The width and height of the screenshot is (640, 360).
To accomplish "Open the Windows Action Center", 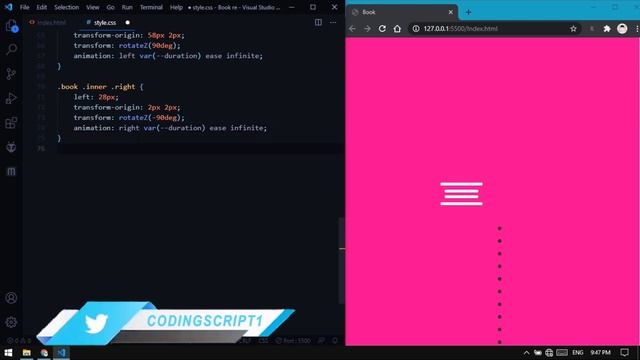I will [x=624, y=353].
